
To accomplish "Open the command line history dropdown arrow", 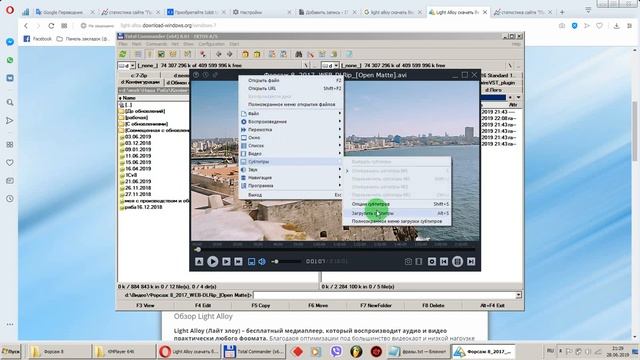I will (x=518, y=295).
